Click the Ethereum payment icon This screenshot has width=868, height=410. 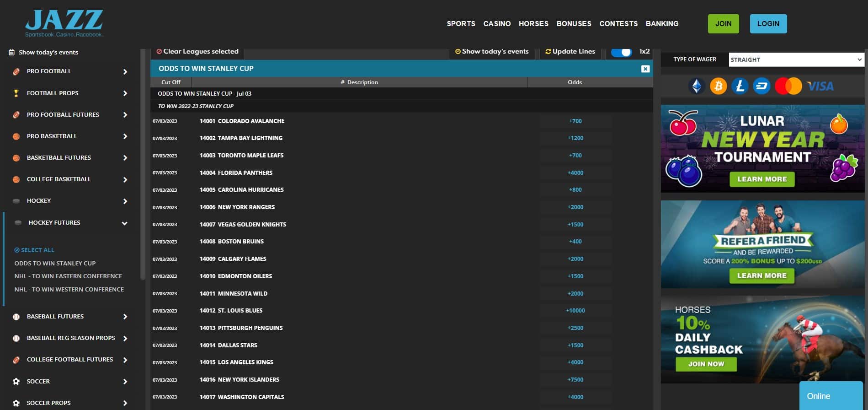697,86
